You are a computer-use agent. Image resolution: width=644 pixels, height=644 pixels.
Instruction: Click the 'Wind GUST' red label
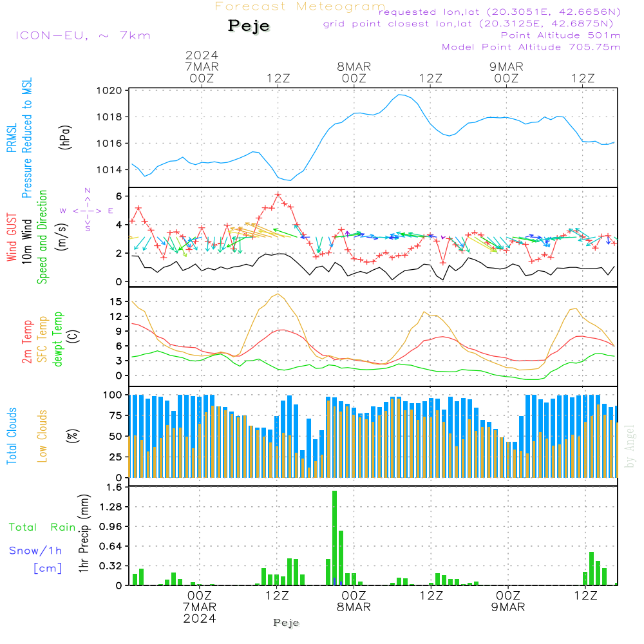pos(12,237)
